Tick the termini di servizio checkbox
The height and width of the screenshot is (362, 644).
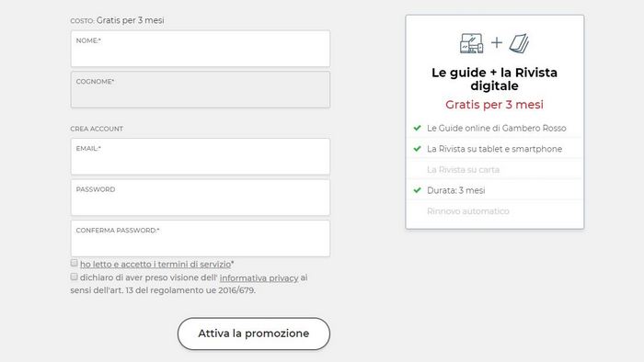point(74,263)
